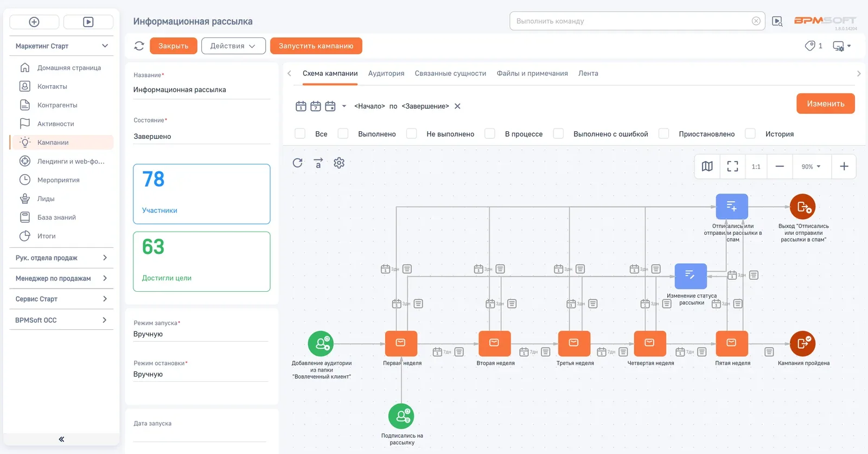868x454 pixels.
Task: Select the Добавление аудитории start node
Action: (321, 343)
